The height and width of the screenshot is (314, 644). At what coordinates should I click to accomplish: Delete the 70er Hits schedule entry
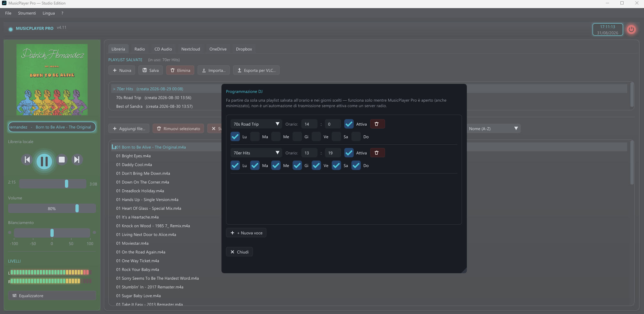pyautogui.click(x=377, y=153)
